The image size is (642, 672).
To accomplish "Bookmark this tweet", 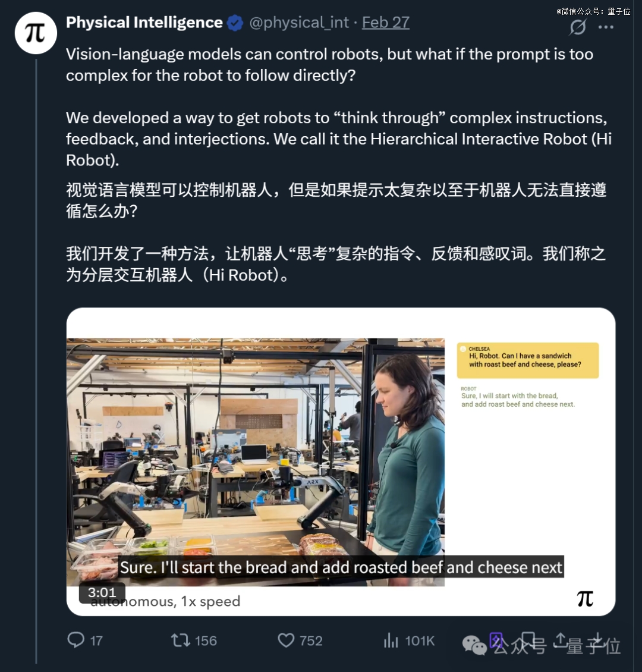I will (x=528, y=639).
